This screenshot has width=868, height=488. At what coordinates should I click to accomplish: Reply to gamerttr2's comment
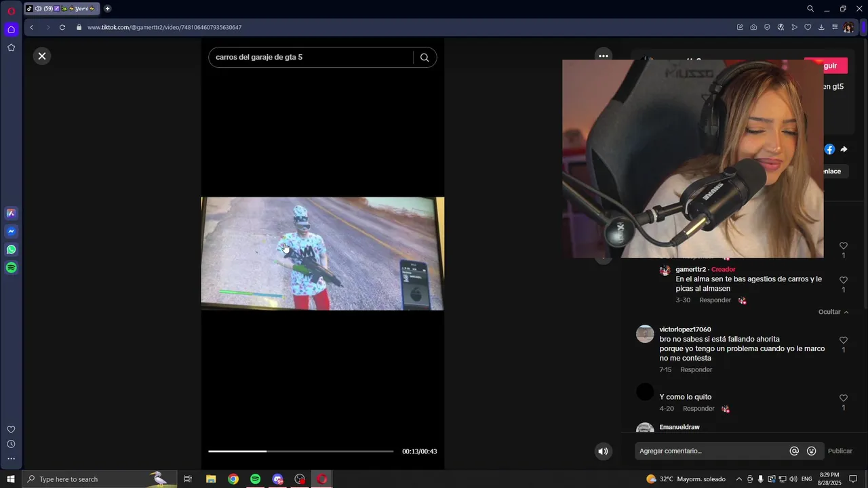click(715, 300)
